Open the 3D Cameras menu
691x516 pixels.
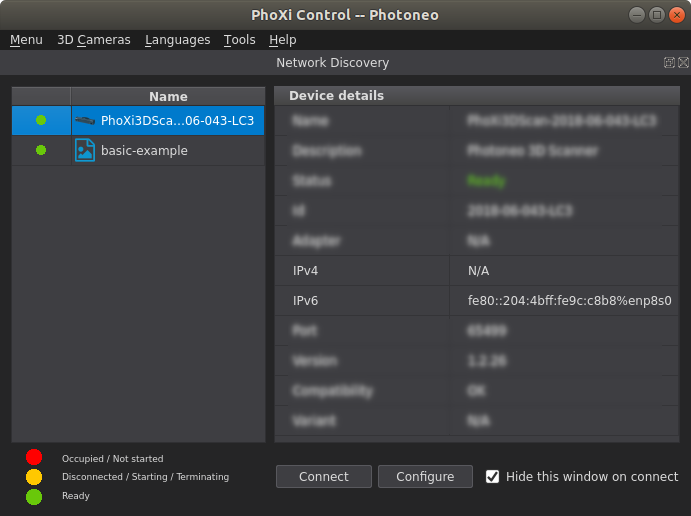[x=94, y=40]
